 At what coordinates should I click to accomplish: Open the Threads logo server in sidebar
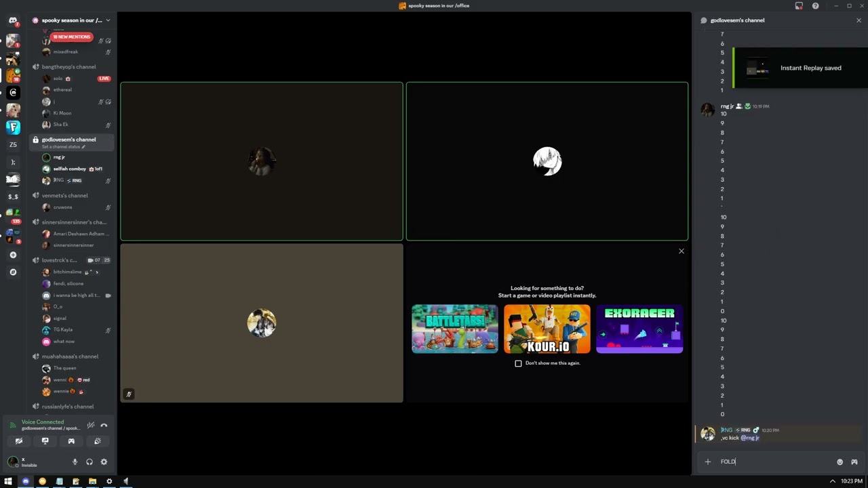coord(13,92)
